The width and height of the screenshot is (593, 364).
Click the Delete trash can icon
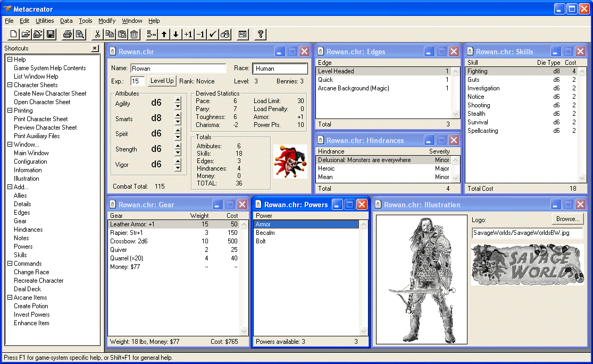coord(134,35)
